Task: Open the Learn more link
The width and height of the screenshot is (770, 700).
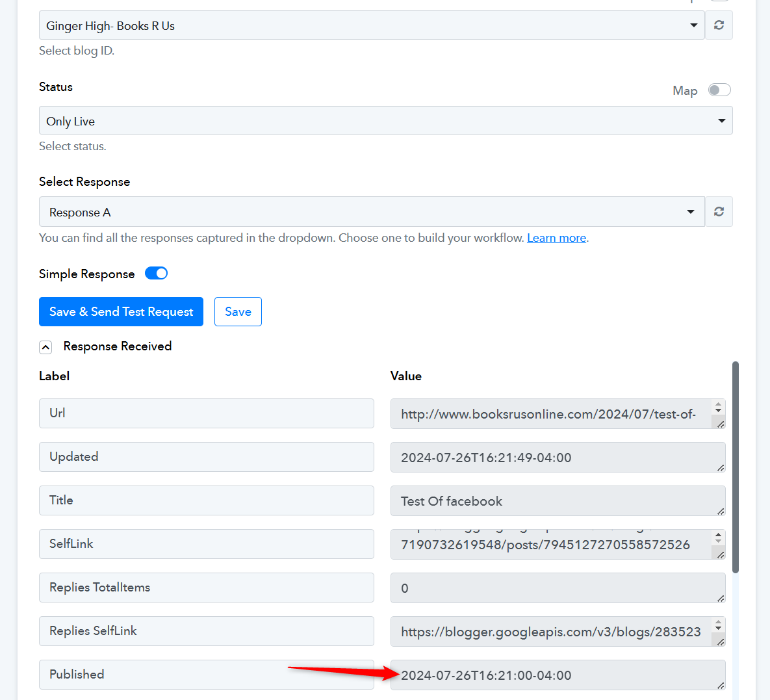Action: pos(556,238)
